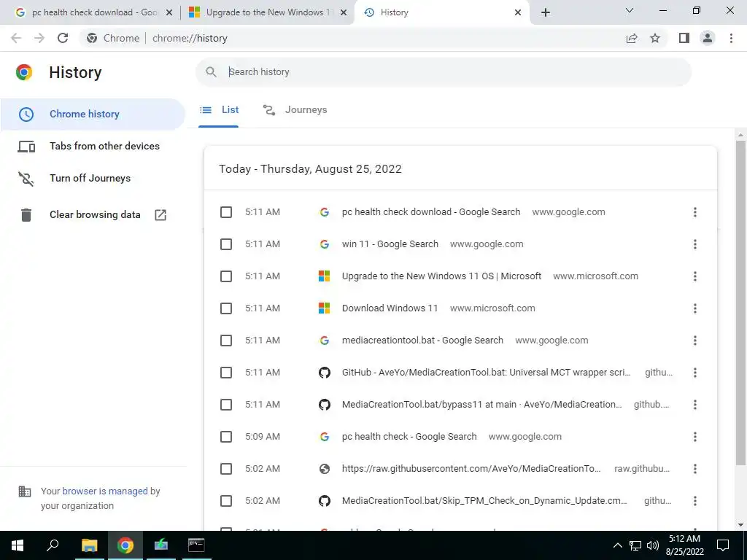Image resolution: width=747 pixels, height=560 pixels.
Task: Check the raw.githubusercontent.com entry box
Action: pyautogui.click(x=226, y=469)
